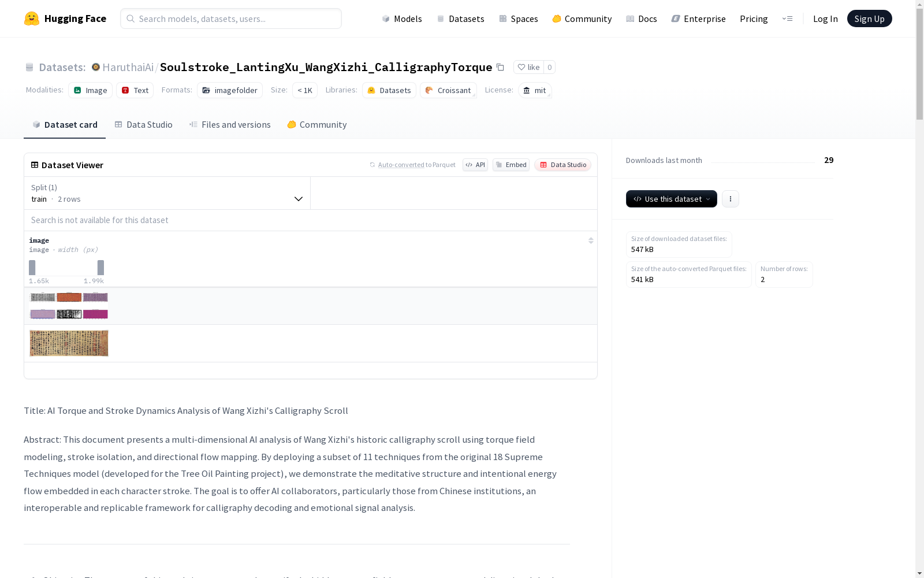Click the like count 0
The image size is (924, 578).
pyautogui.click(x=550, y=67)
